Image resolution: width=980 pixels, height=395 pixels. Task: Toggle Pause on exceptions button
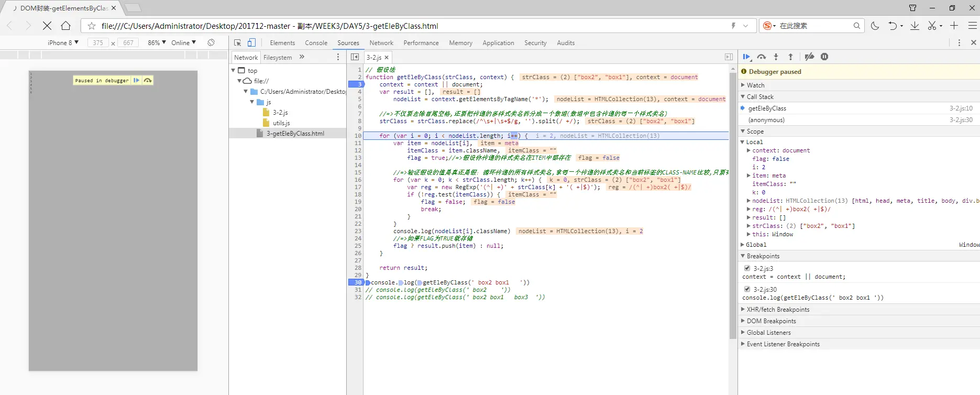point(824,57)
